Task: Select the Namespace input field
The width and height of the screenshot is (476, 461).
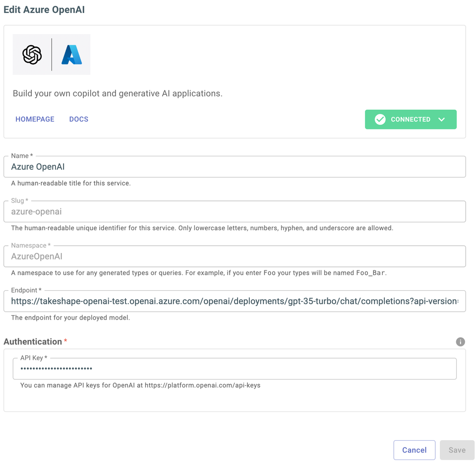Action: [x=233, y=256]
